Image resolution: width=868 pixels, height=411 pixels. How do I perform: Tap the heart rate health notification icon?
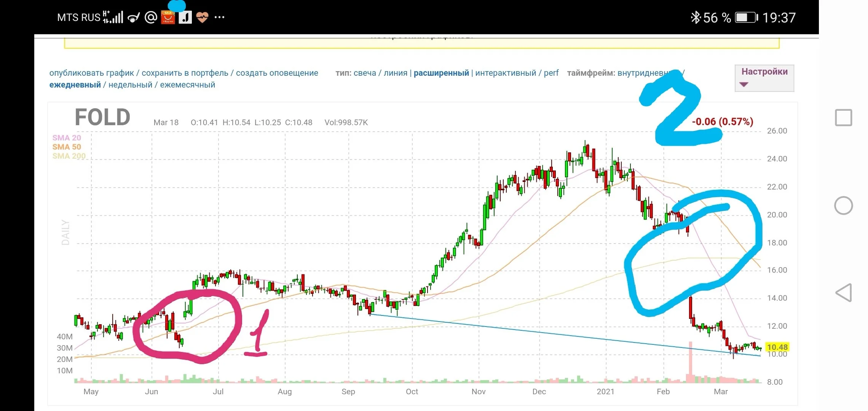pos(202,17)
